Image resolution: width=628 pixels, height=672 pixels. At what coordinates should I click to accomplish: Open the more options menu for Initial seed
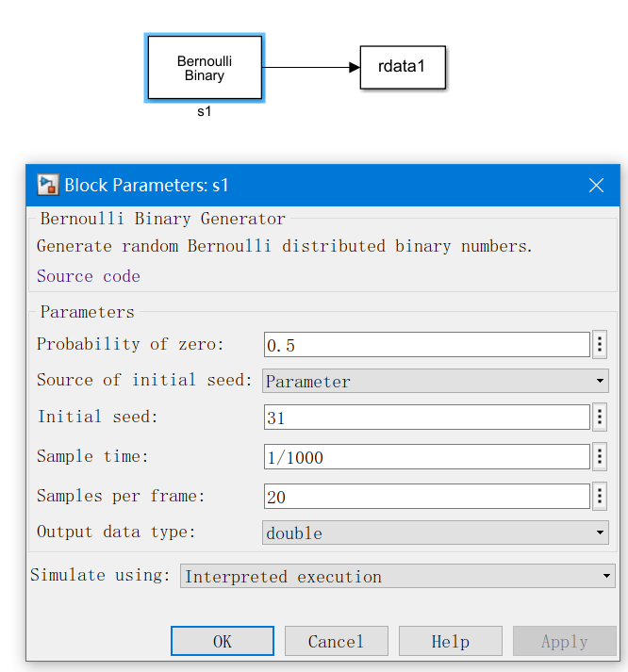tap(600, 417)
